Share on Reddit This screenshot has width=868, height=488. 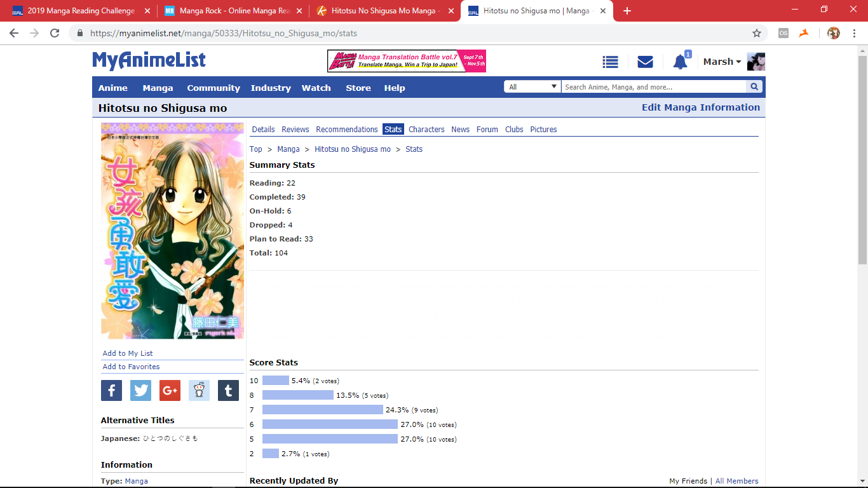click(199, 390)
